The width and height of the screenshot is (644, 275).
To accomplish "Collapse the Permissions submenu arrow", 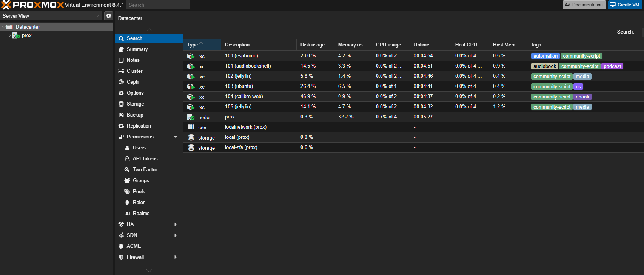I will tap(176, 137).
